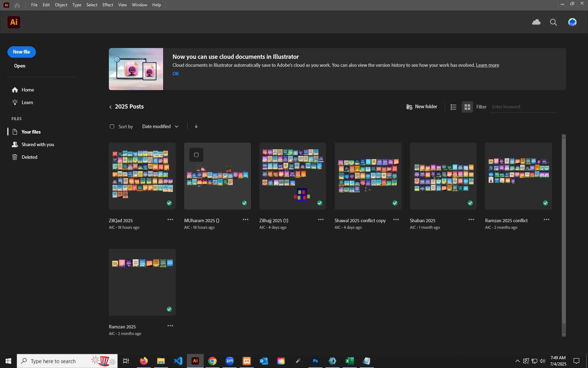The height and width of the screenshot is (368, 588).
Task: Open Zoom from the taskbar
Action: tap(230, 361)
